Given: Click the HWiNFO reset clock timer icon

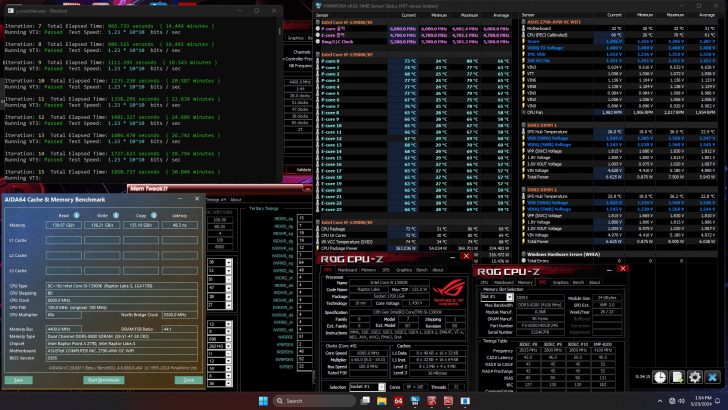Looking at the screenshot, I should [x=660, y=377].
